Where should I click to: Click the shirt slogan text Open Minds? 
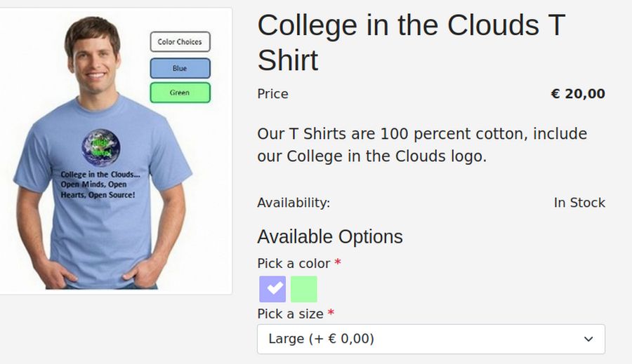coord(98,184)
